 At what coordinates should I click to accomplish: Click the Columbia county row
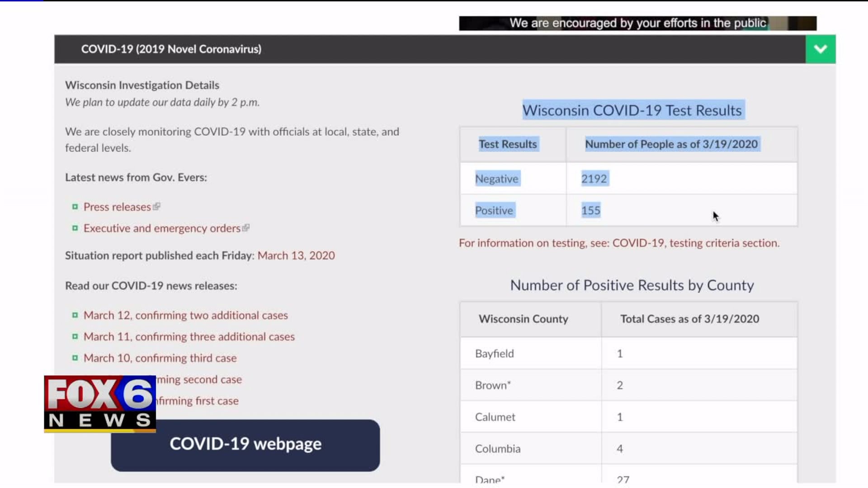click(498, 449)
